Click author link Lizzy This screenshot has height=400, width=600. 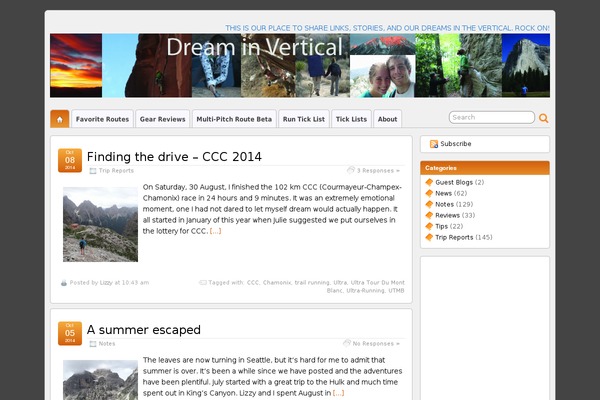pos(106,283)
